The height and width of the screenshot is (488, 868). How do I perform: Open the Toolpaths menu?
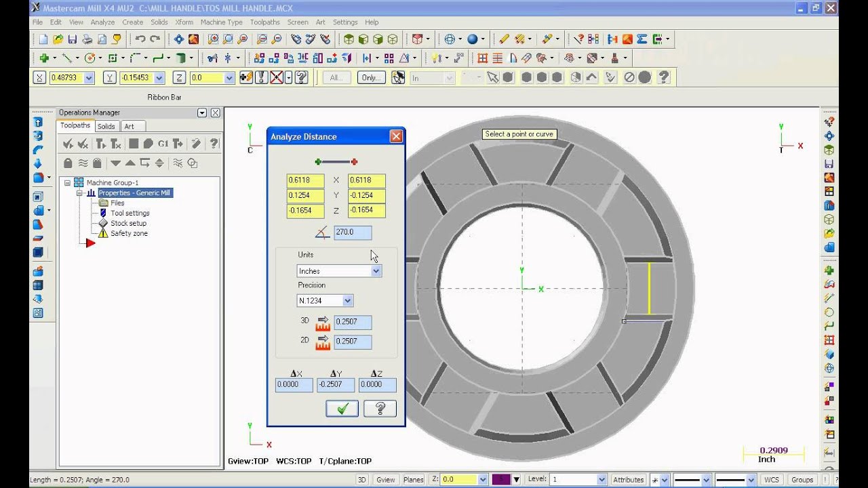[264, 22]
